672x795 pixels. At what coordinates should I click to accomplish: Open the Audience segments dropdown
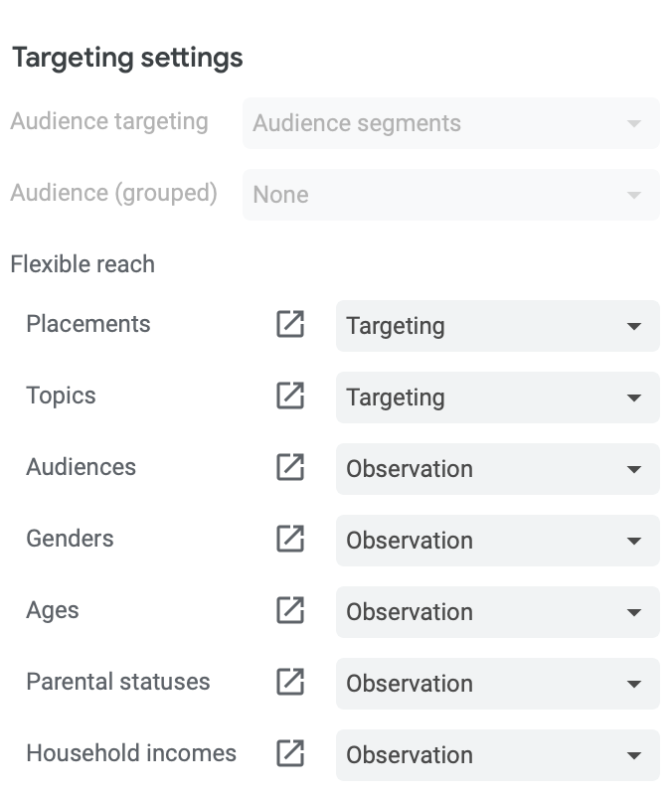451,123
